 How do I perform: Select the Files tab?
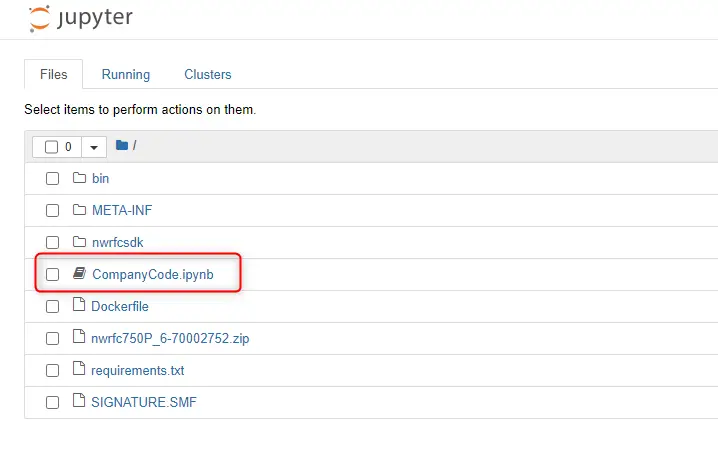54,74
